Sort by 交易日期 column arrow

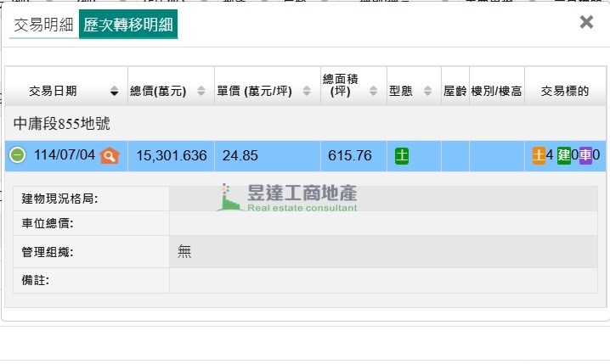(114, 92)
